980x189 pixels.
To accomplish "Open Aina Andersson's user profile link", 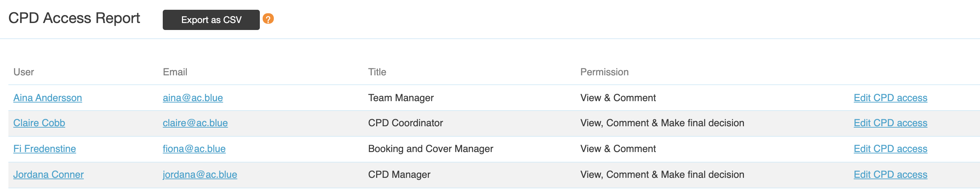I will [47, 98].
